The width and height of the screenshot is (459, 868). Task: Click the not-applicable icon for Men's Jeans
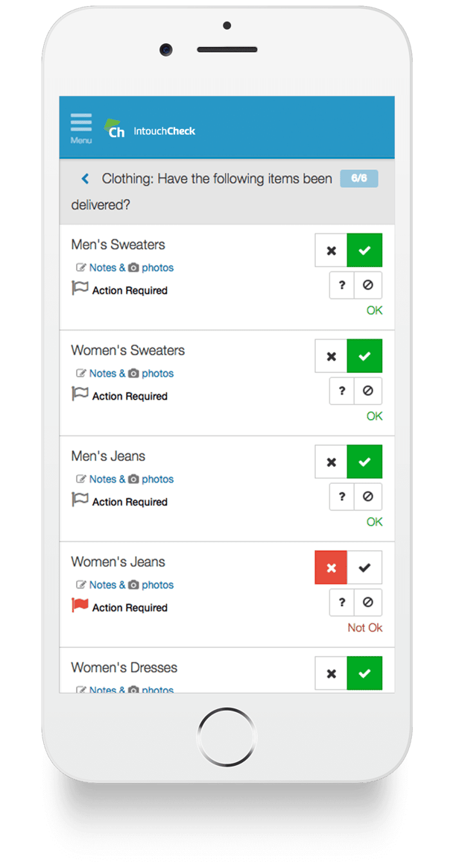click(367, 497)
